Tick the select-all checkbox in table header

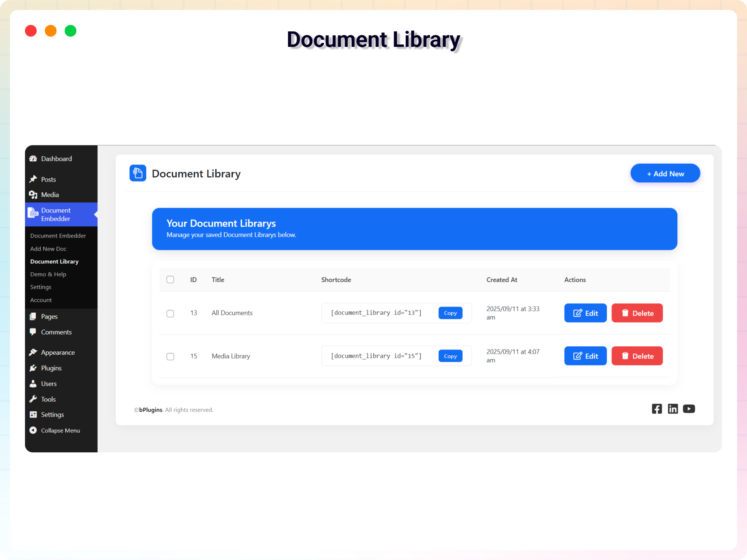pyautogui.click(x=170, y=280)
